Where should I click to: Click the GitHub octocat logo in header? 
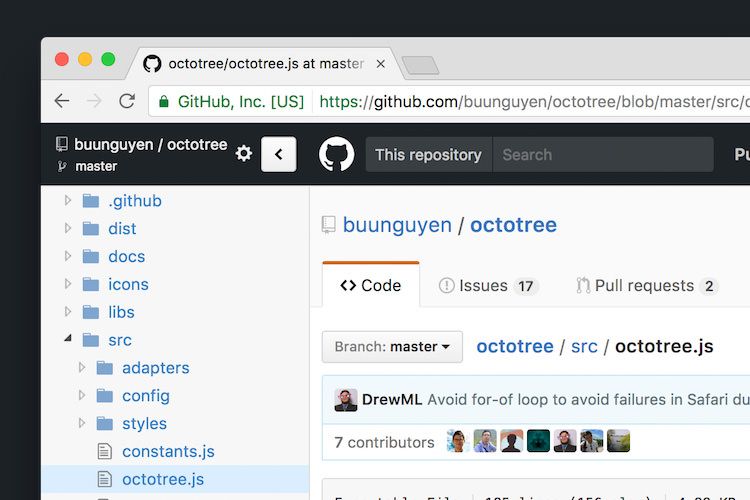pyautogui.click(x=336, y=154)
